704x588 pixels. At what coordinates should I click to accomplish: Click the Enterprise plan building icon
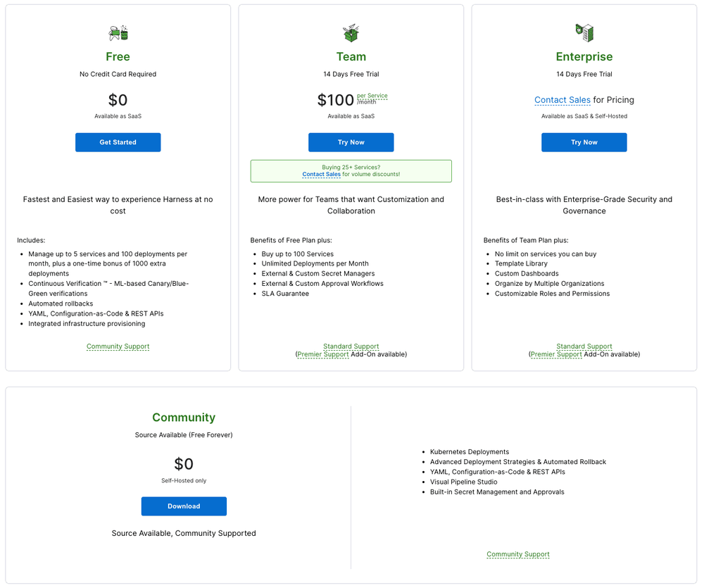[x=584, y=32]
